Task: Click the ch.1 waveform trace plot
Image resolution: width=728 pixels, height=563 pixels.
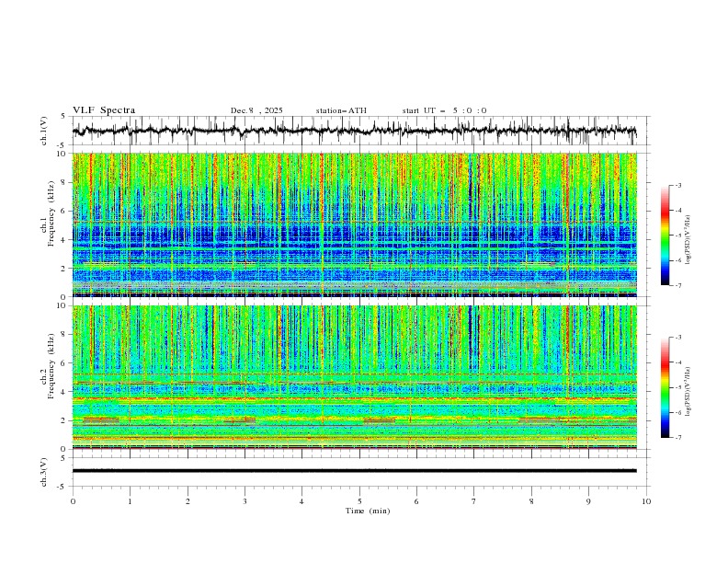Action: point(354,131)
